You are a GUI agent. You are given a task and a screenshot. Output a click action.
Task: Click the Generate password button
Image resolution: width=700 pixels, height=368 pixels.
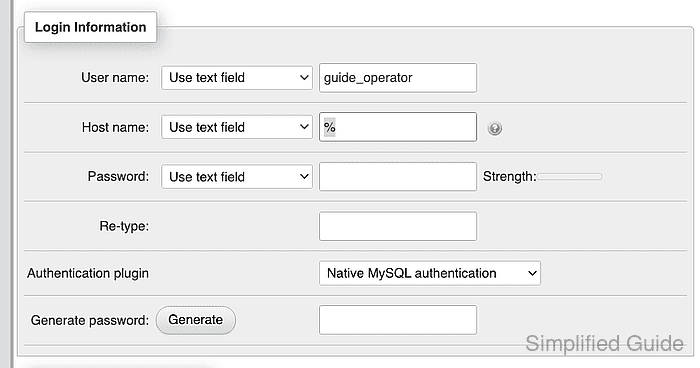point(196,320)
